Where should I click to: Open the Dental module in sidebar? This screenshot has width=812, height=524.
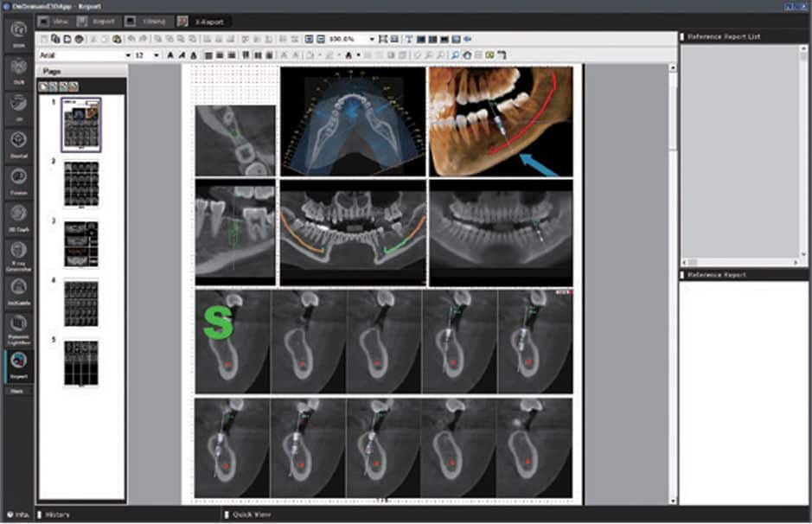click(18, 142)
